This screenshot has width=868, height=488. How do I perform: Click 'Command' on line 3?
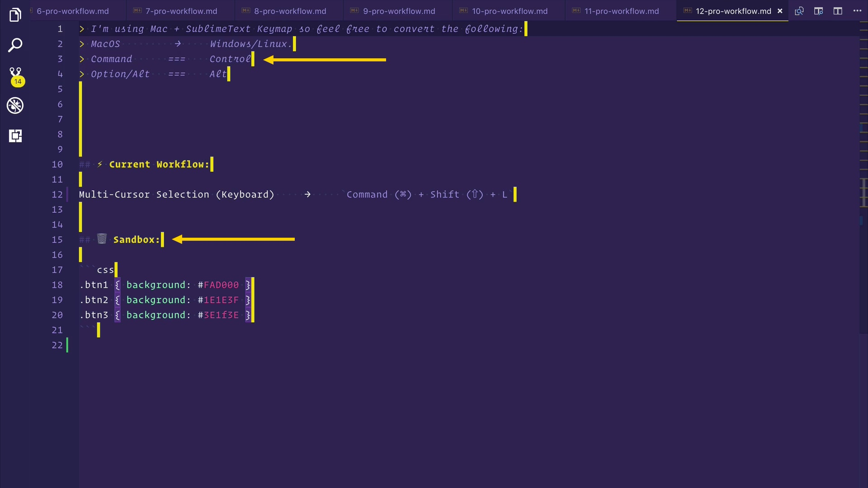(111, 59)
